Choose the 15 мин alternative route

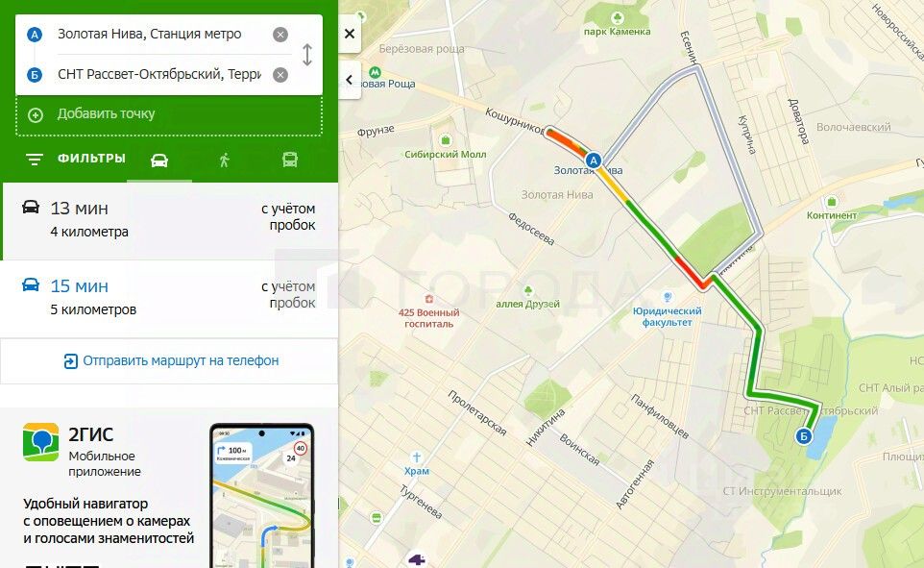point(169,299)
